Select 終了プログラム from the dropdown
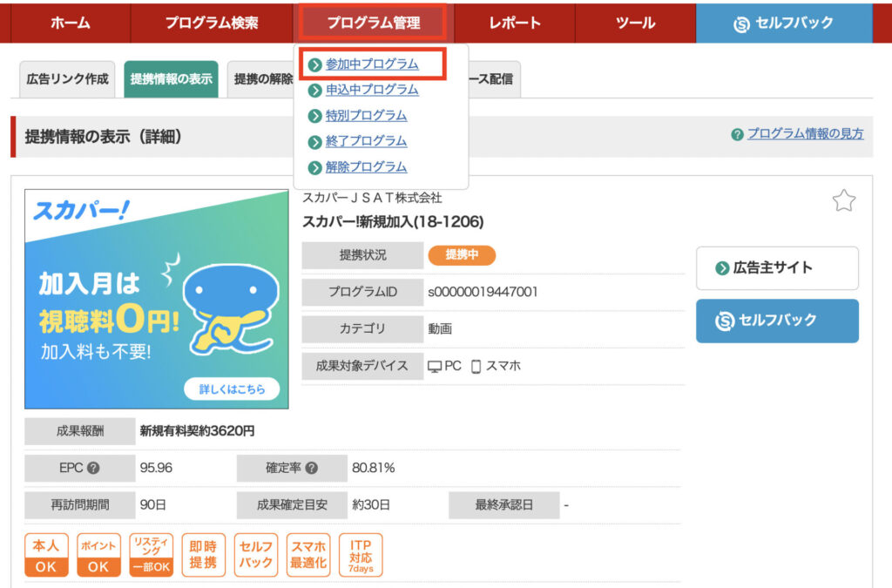Screen dimensions: 892x588 (x=366, y=141)
